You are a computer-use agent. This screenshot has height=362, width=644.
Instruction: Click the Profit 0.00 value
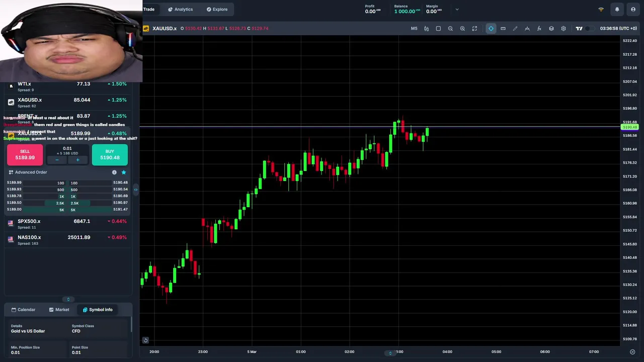coord(372,12)
